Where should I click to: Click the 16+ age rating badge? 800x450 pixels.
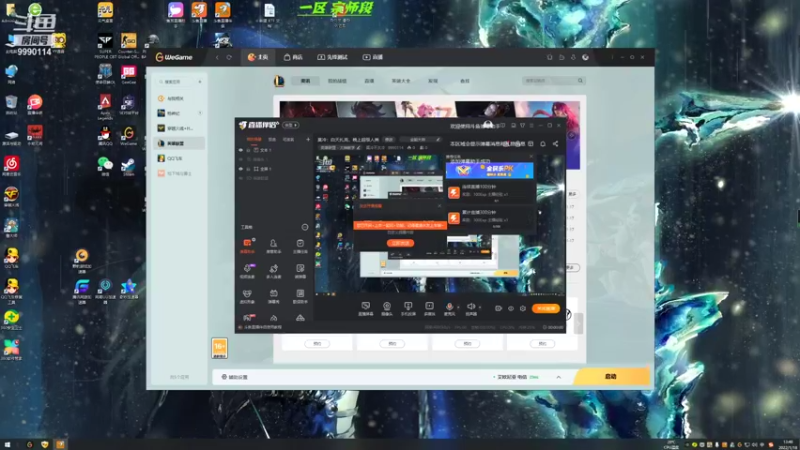(x=219, y=348)
